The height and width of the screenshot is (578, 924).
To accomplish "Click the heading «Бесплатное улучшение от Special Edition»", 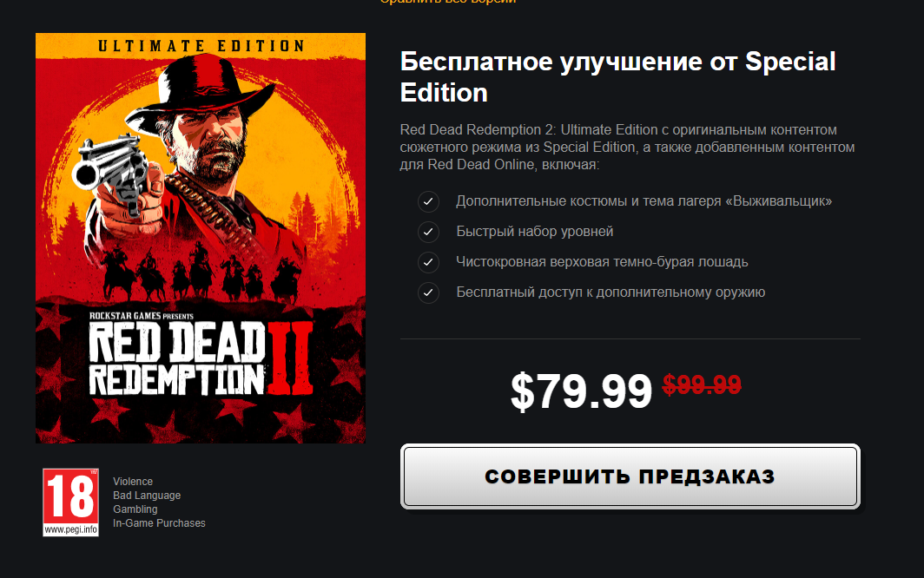I will tap(617, 77).
